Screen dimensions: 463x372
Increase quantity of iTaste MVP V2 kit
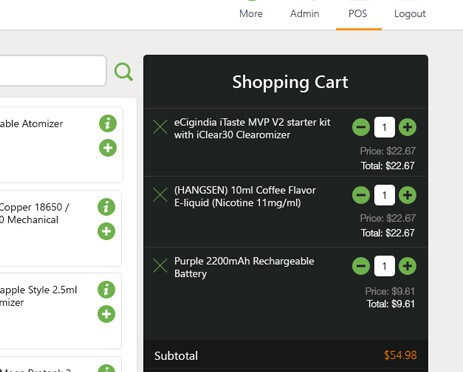(407, 127)
